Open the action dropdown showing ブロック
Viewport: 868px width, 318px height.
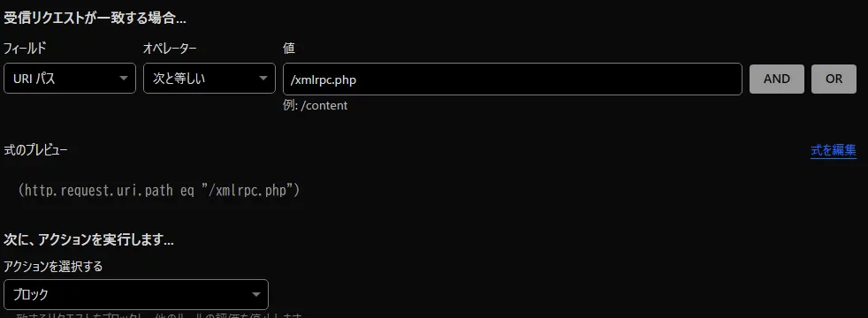(x=136, y=294)
